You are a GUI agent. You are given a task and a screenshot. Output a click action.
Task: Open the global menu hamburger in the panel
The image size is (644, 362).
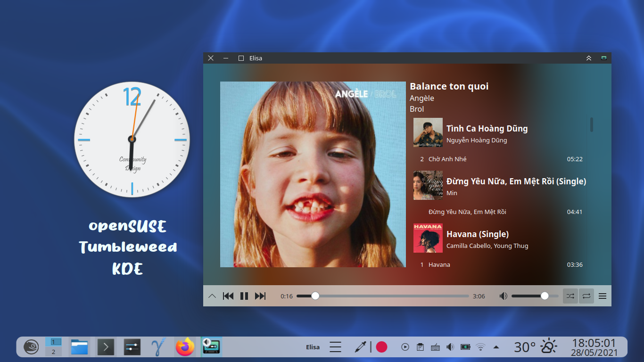(335, 347)
